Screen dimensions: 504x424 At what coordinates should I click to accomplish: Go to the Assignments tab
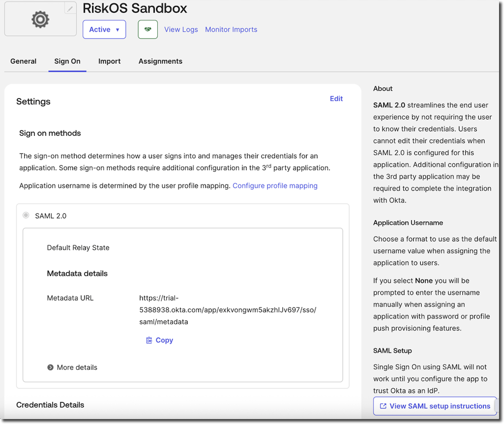[x=160, y=61]
